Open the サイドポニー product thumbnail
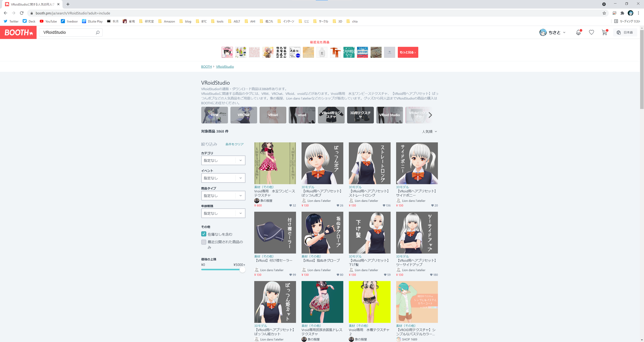Image resolution: width=644 pixels, height=342 pixels. (417, 163)
